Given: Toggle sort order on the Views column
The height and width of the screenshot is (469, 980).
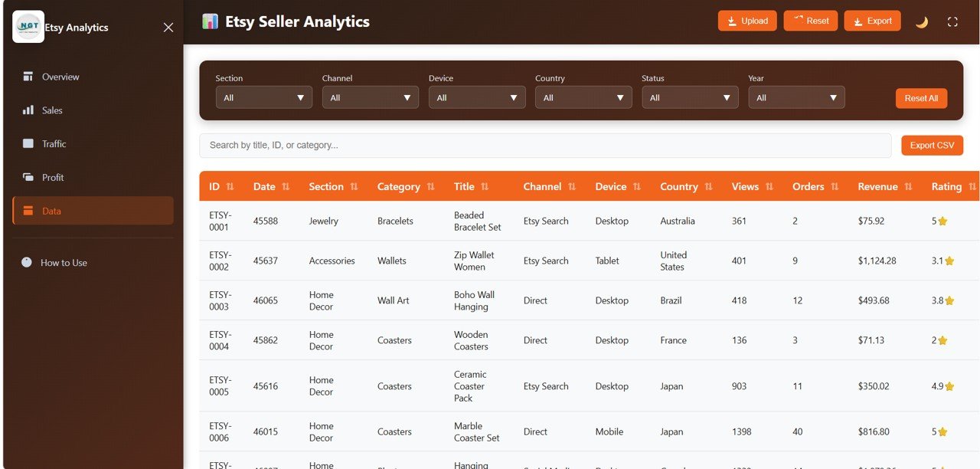Looking at the screenshot, I should click(x=769, y=186).
